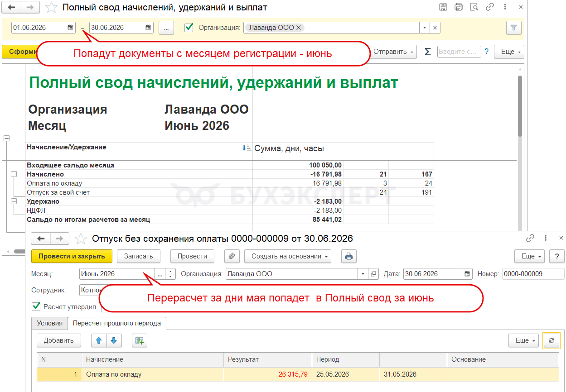
Task: Remove the Лаванда ООО tag from filter
Action: point(299,28)
